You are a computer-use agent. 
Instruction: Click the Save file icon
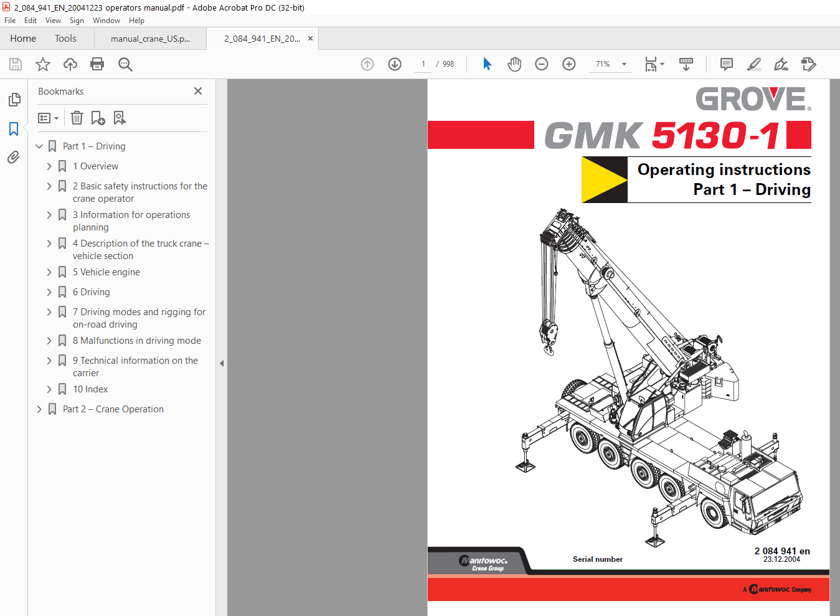click(16, 64)
